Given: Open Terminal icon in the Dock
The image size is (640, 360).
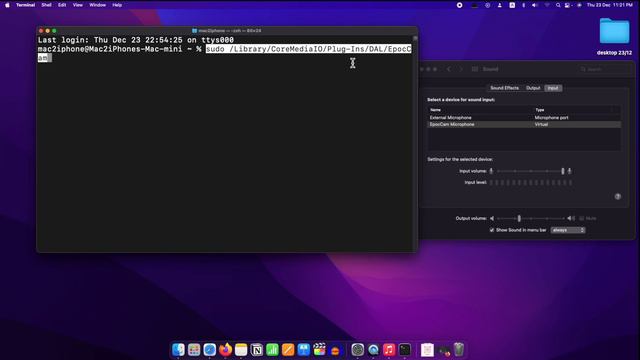Looking at the screenshot, I should pos(404,350).
